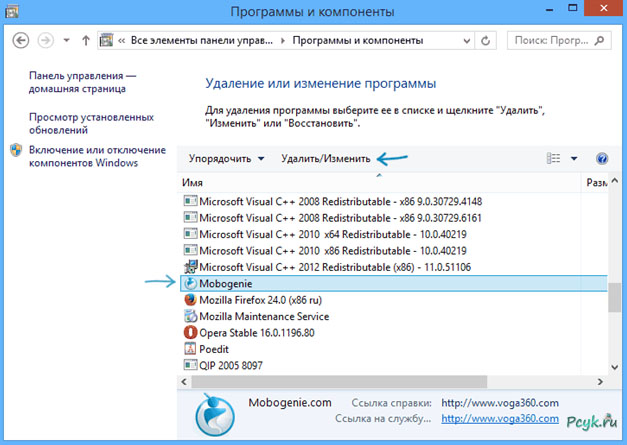Focus the search field 'Поиск: Прогр...'
This screenshot has width=627, height=445.
[x=559, y=40]
